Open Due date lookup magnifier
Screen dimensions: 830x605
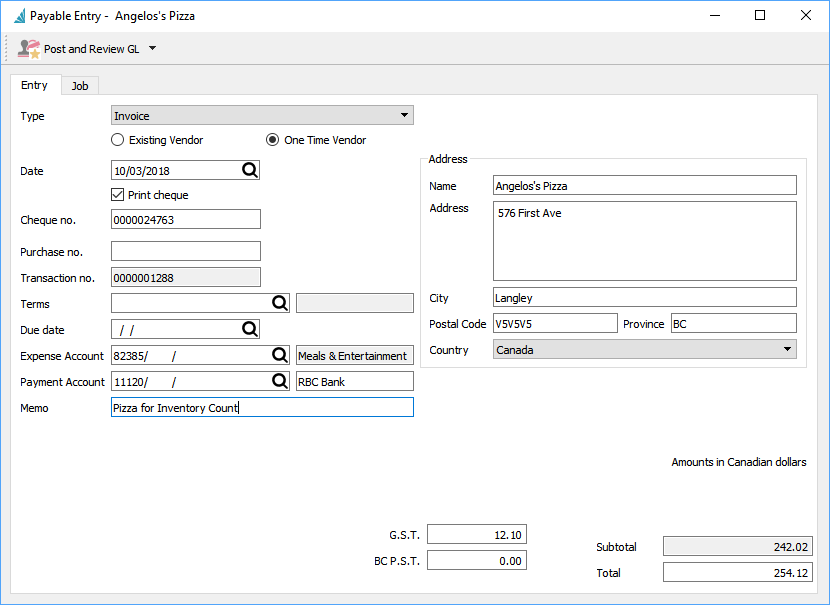pyautogui.click(x=250, y=329)
